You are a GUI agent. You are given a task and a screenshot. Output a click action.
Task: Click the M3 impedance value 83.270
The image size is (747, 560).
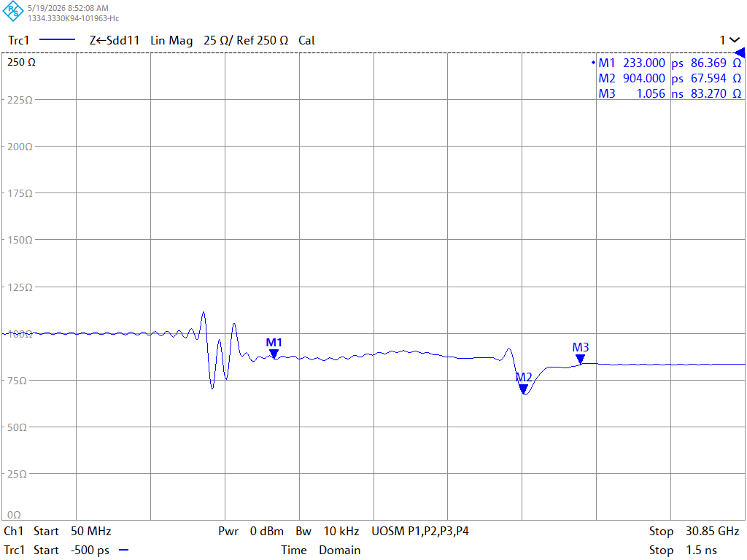pyautogui.click(x=708, y=93)
